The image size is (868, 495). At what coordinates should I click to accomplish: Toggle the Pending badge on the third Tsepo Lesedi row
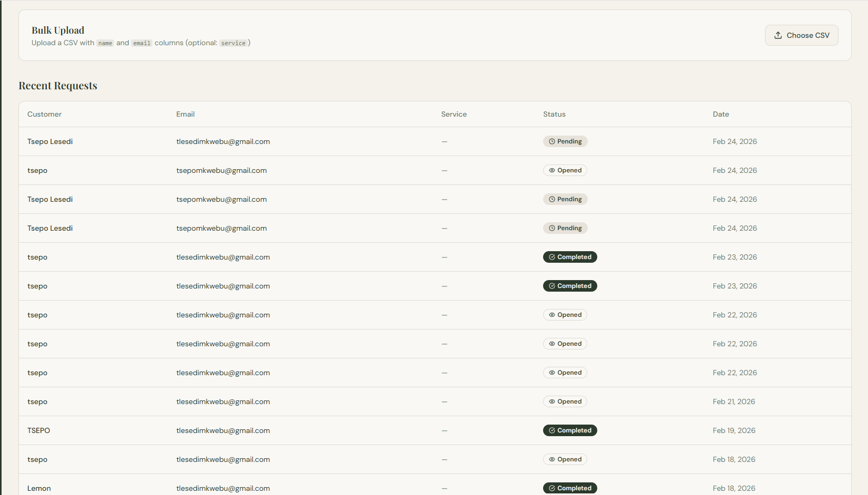tap(565, 228)
